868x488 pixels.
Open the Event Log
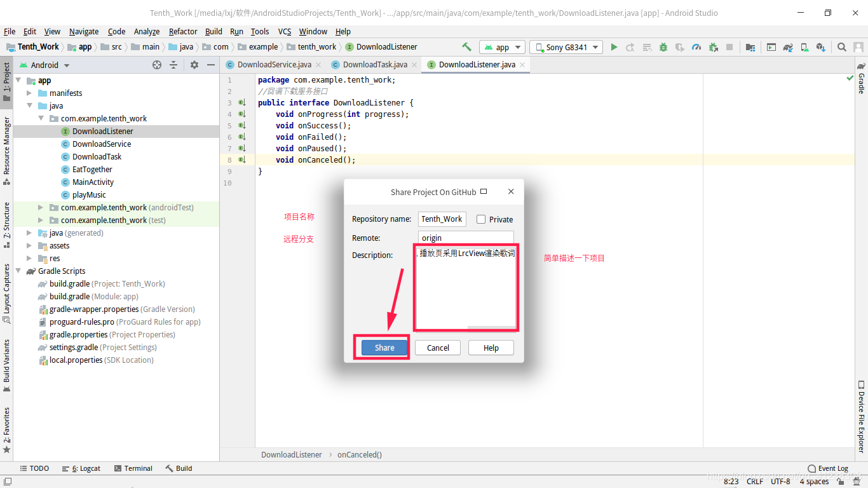pos(828,468)
